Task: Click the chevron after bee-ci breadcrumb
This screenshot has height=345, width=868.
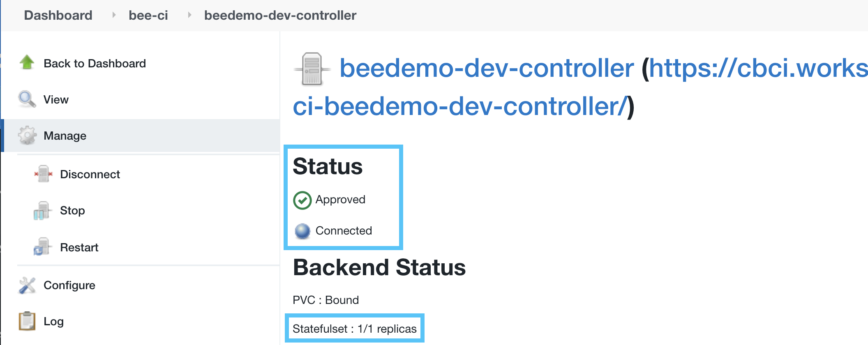Action: click(189, 15)
